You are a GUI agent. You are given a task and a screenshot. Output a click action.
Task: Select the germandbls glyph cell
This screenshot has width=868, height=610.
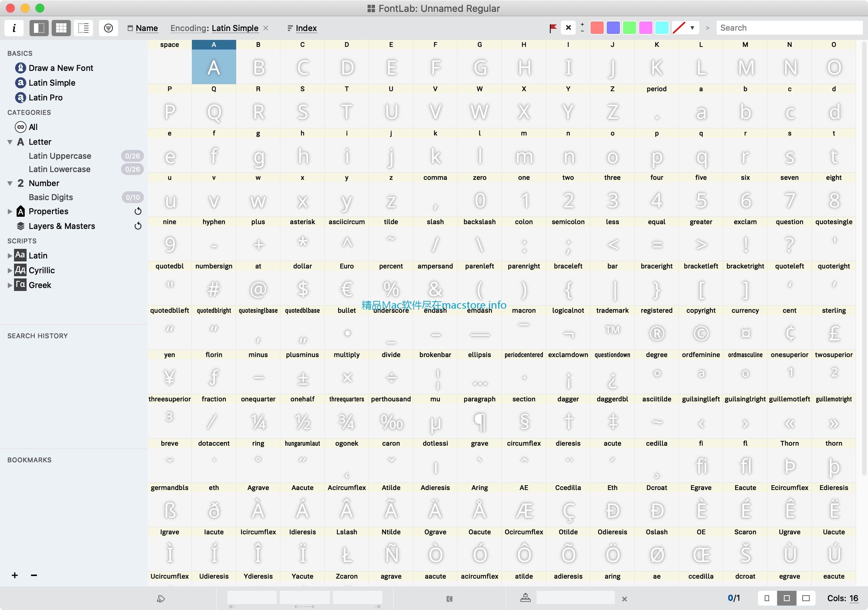tap(169, 505)
